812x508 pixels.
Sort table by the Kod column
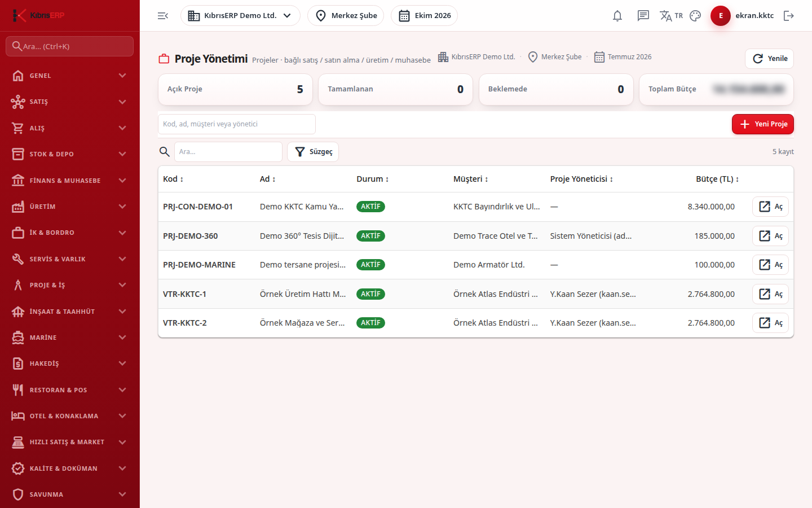[x=173, y=179]
